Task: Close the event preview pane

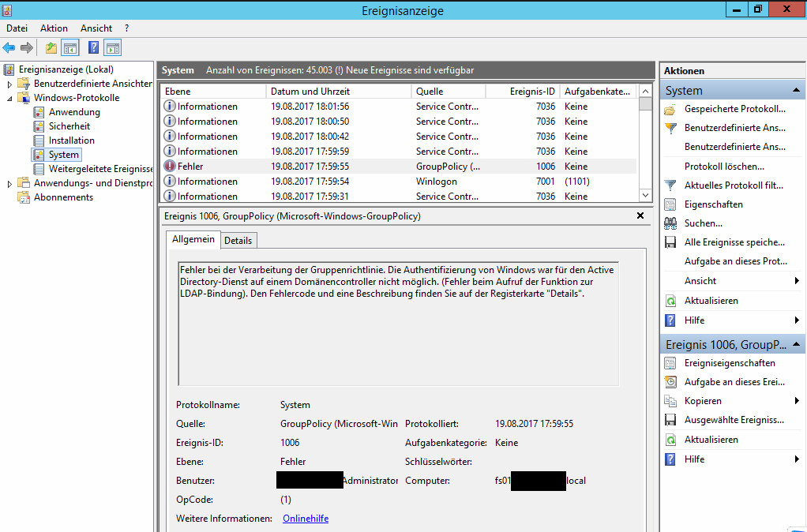Action: 640,215
